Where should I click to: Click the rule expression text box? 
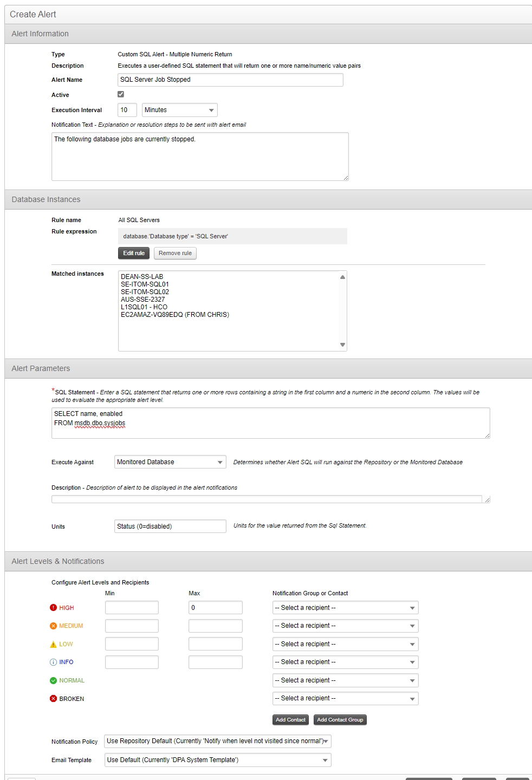pyautogui.click(x=232, y=236)
